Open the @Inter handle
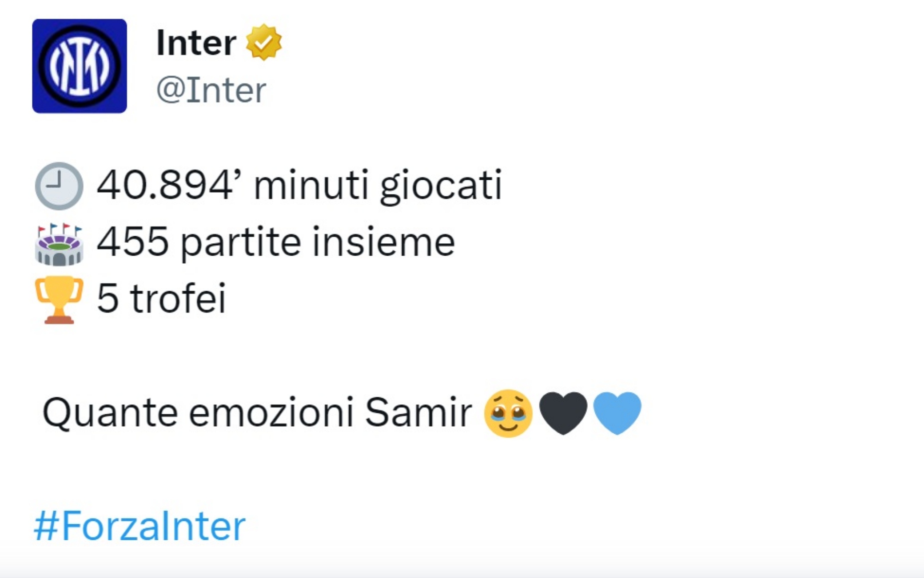 point(211,90)
